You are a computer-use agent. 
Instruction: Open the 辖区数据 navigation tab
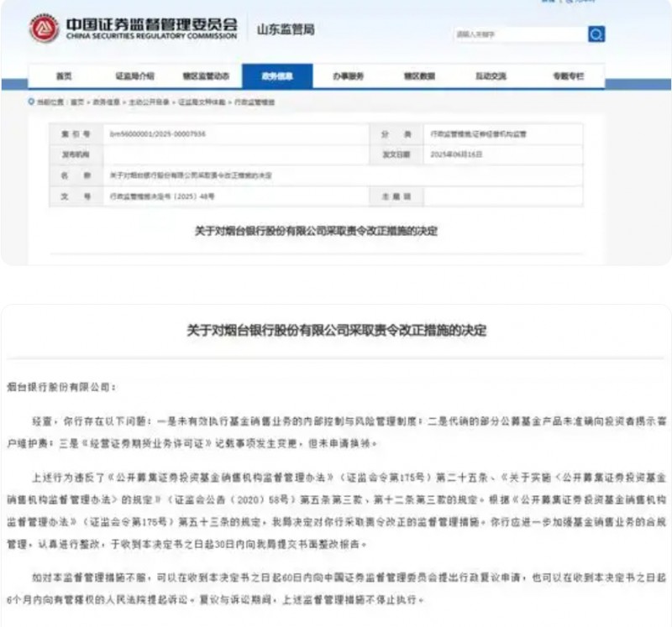point(419,76)
